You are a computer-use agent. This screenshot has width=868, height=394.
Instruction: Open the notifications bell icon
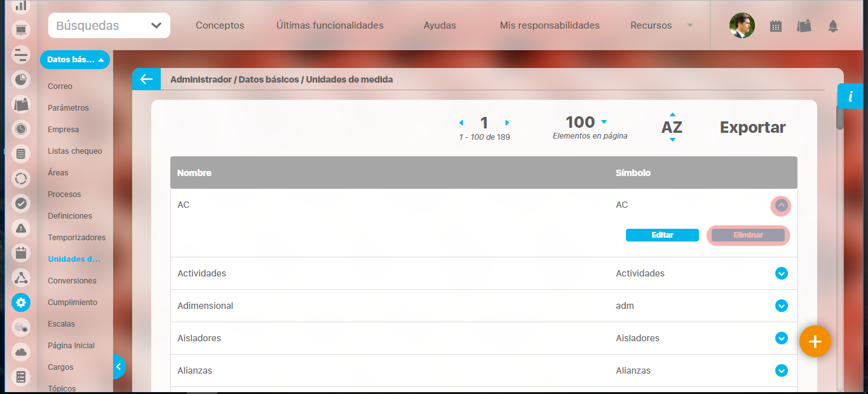pyautogui.click(x=832, y=26)
